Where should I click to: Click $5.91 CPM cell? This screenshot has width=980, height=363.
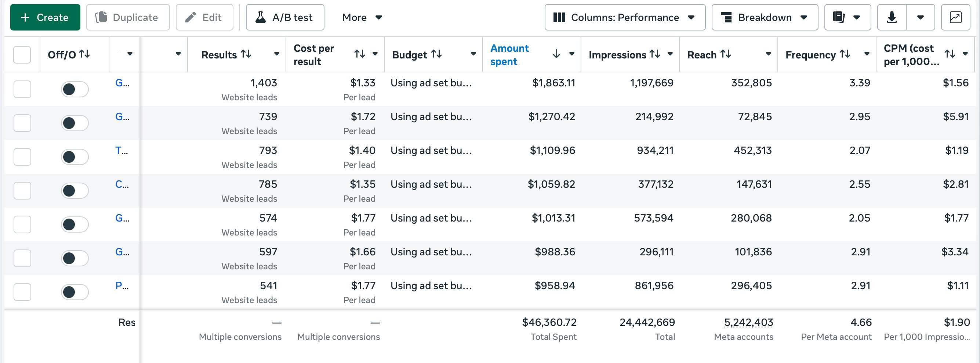[956, 116]
